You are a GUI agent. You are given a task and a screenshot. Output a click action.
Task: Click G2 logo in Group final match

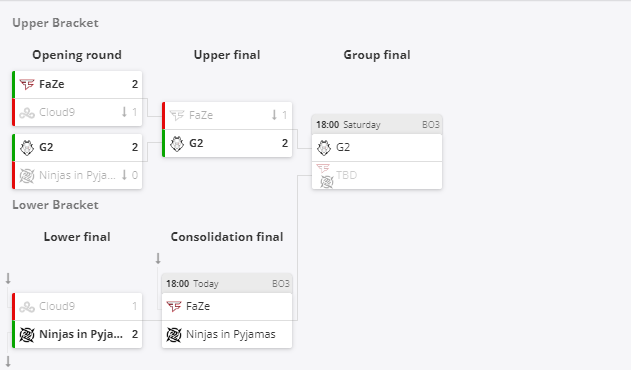324,147
